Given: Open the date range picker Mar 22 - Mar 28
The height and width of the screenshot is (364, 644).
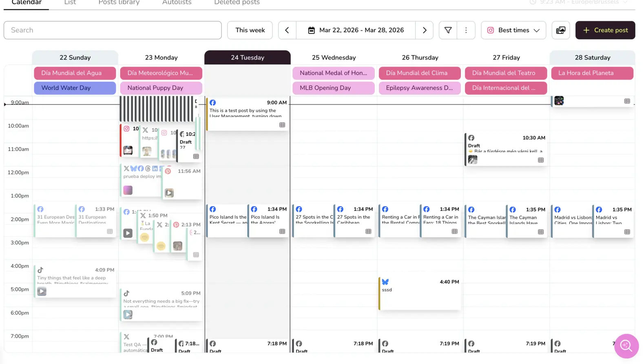Looking at the screenshot, I should coord(356,30).
